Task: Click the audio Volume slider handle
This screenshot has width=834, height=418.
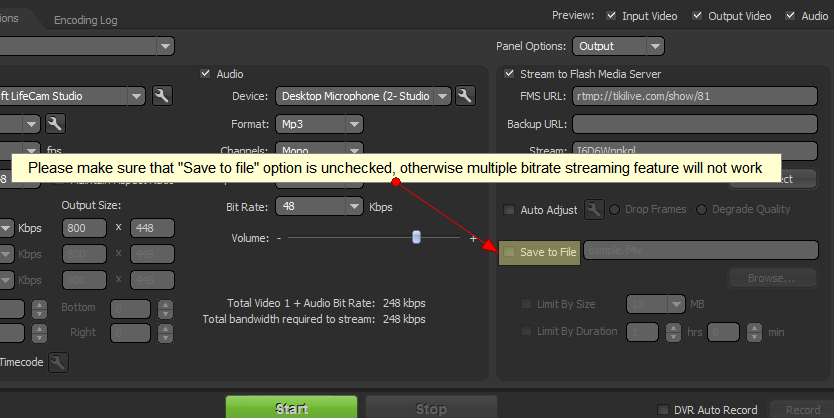Action: click(x=416, y=237)
